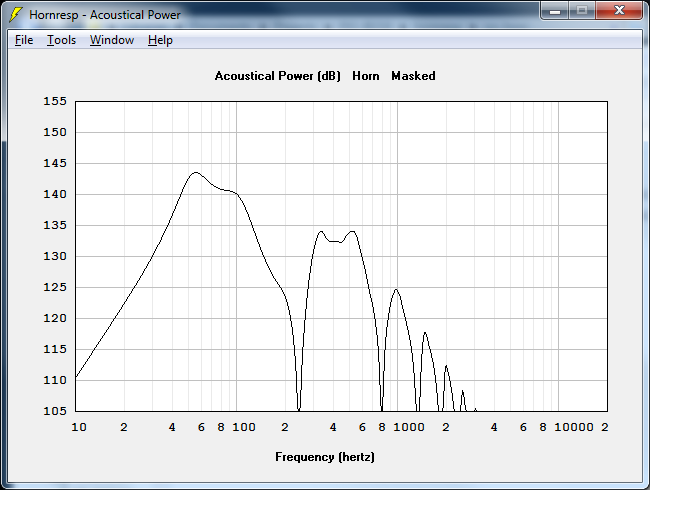
Task: Click the 155 dB y-axis label
Action: pos(55,101)
